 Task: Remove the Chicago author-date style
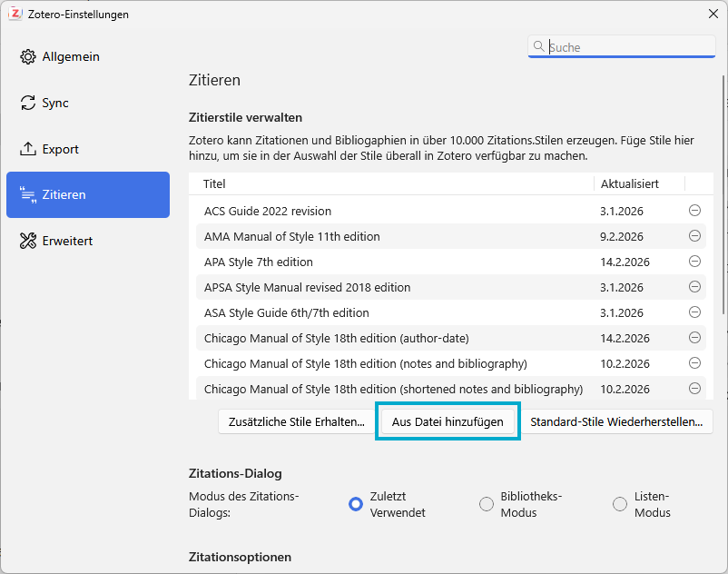[x=694, y=338]
